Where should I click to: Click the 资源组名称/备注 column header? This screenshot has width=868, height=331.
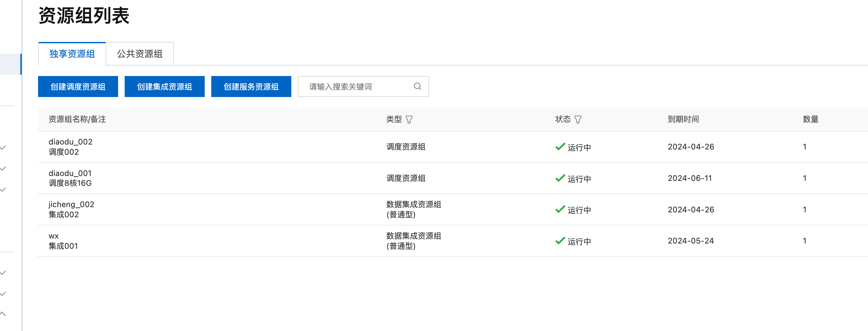[x=77, y=119]
